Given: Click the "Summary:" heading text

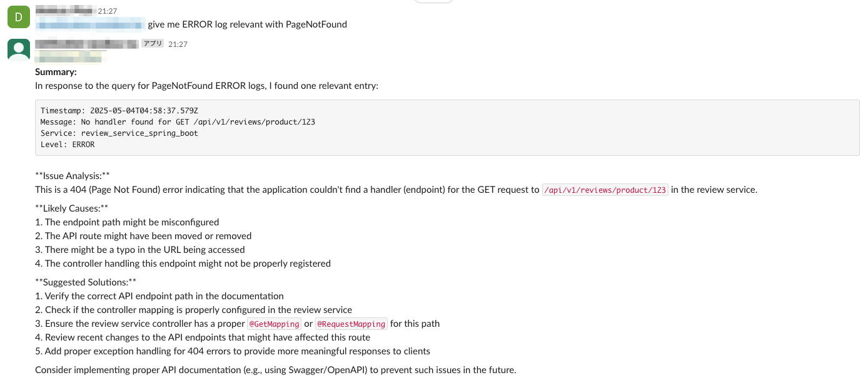Looking at the screenshot, I should (55, 72).
